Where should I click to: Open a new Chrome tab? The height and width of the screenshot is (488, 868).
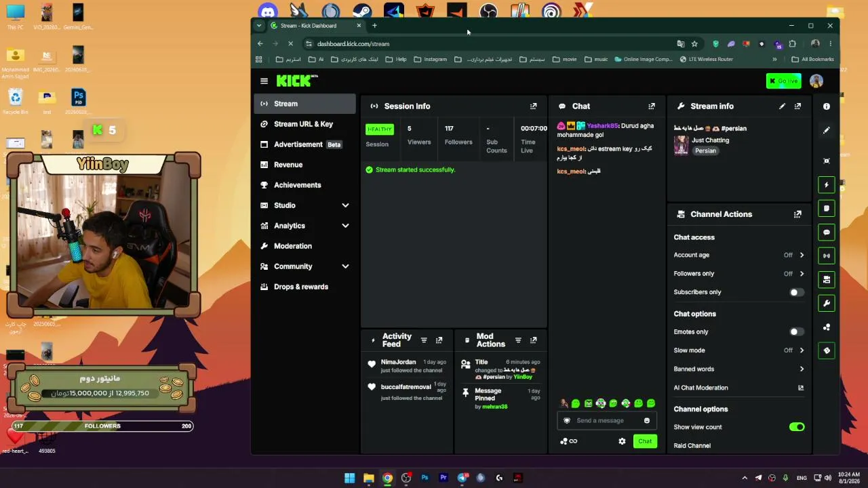374,26
